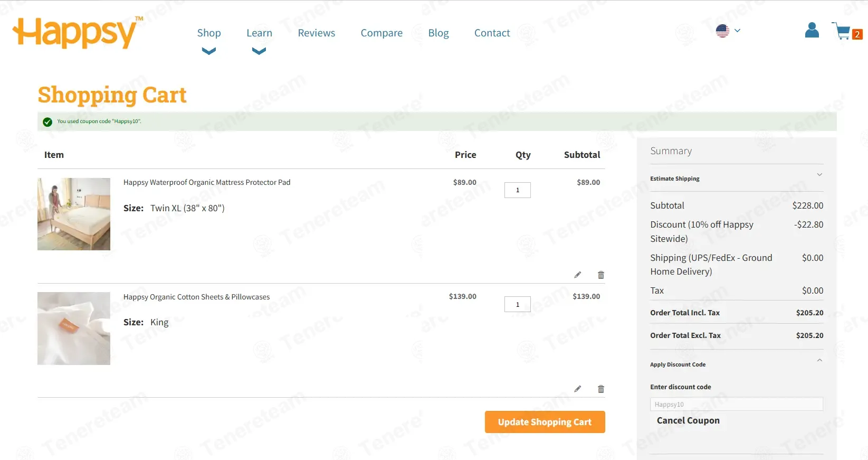This screenshot has height=460, width=868.
Task: Open the Learn menu
Action: pos(259,33)
